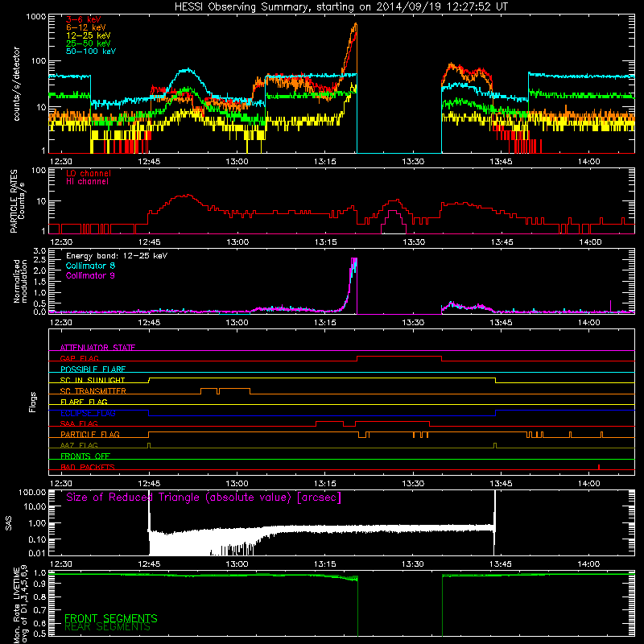Viewport: 644px width, 644px height.
Task: Click the SAS axis label
Action: click(9, 522)
